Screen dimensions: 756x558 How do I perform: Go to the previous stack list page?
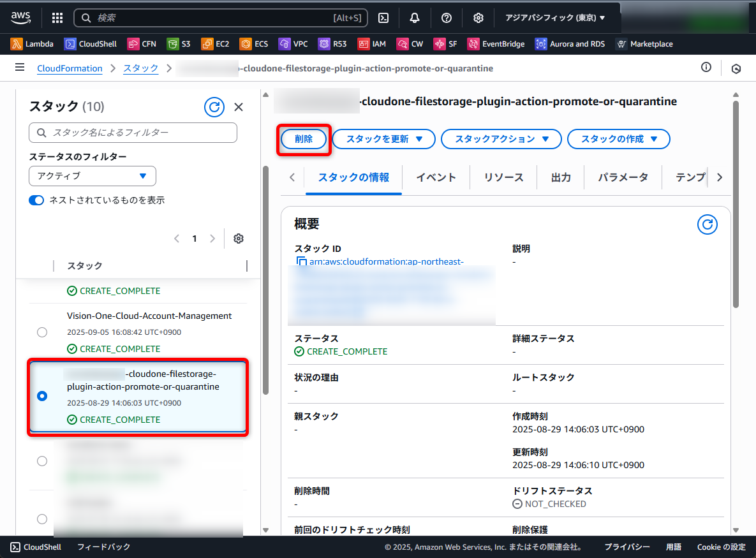coord(177,239)
